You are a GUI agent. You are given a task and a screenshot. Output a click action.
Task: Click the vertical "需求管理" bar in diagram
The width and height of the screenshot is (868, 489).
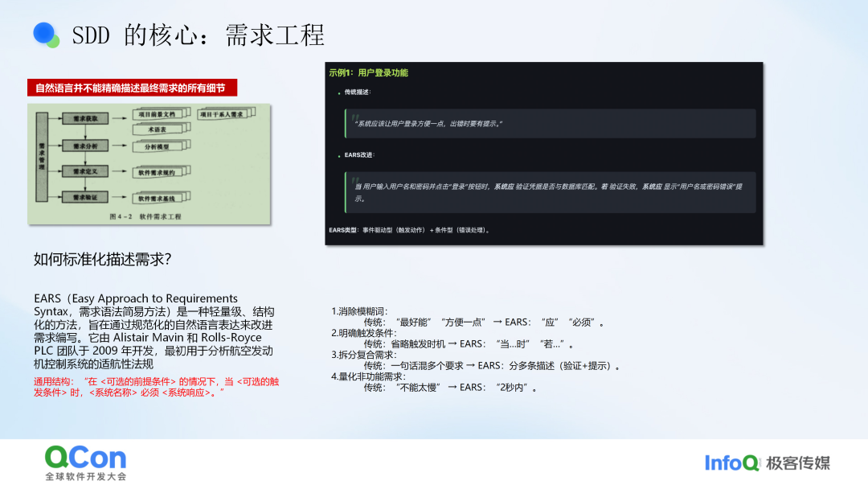point(42,158)
